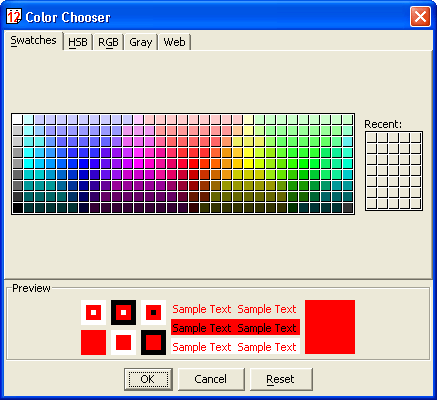Select the Gray tab
The width and height of the screenshot is (437, 400).
141,42
